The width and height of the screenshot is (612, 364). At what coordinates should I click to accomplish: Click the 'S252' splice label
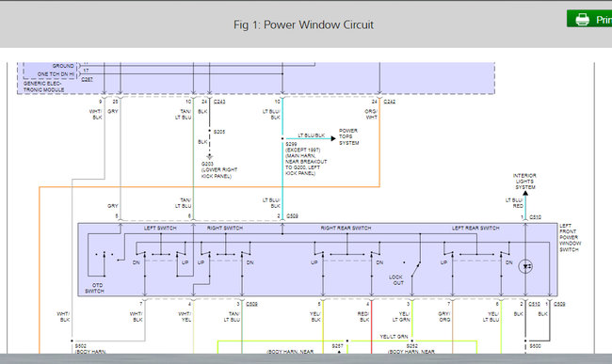pyautogui.click(x=412, y=346)
